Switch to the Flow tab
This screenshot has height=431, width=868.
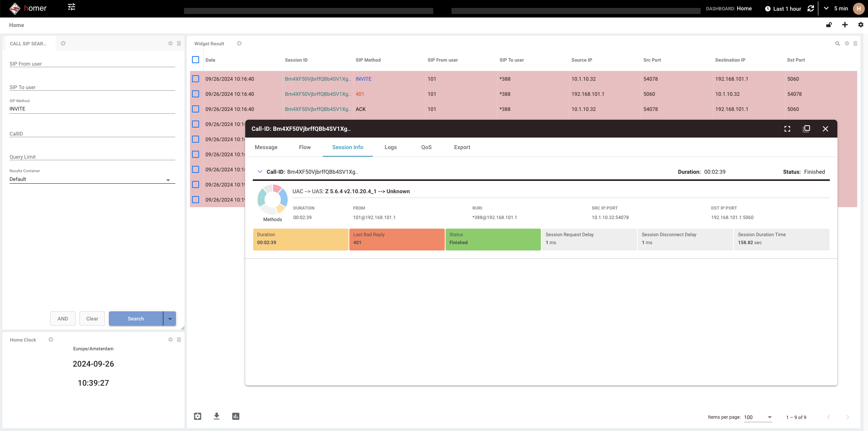[x=305, y=147]
